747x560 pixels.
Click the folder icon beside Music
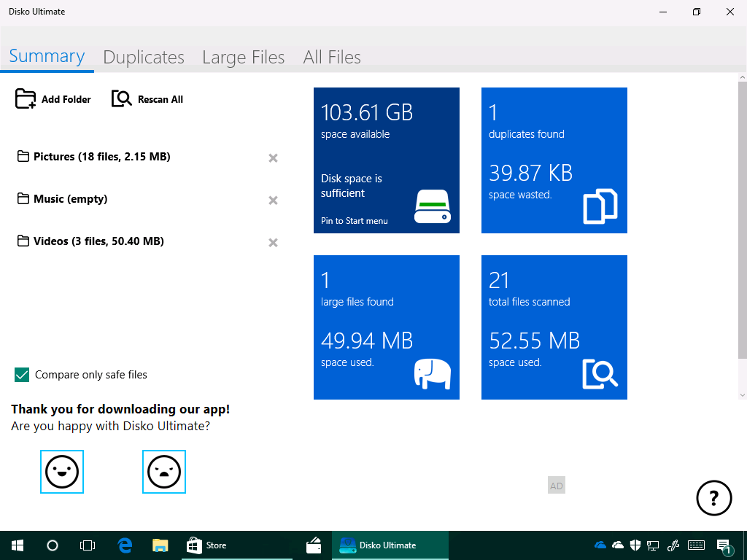(x=23, y=198)
